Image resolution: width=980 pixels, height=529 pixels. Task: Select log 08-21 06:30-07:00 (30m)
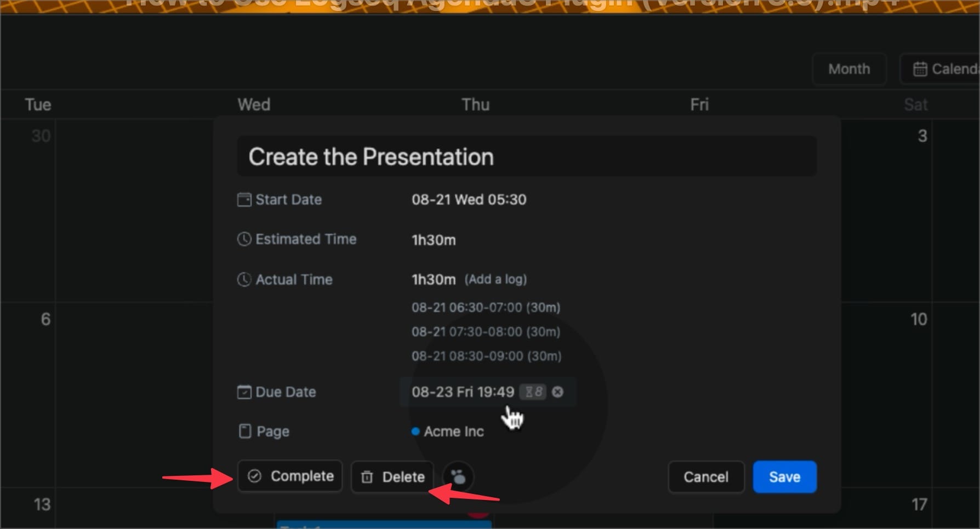coord(486,307)
